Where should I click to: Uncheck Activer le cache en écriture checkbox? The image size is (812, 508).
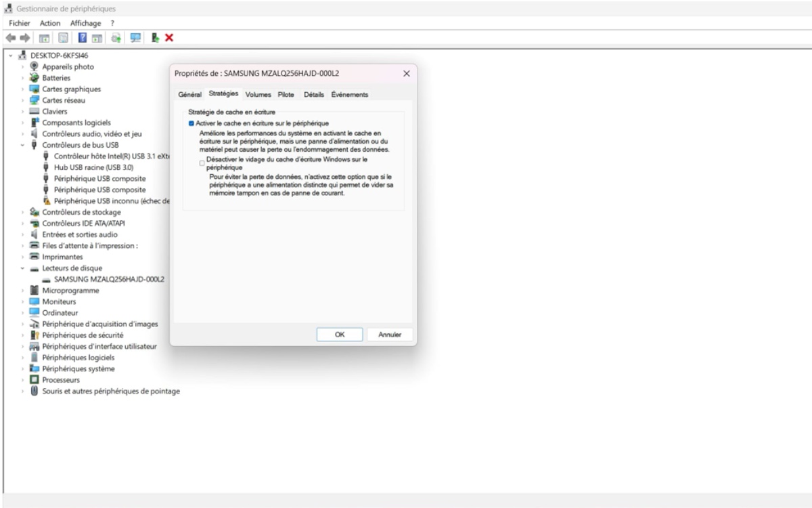(192, 124)
